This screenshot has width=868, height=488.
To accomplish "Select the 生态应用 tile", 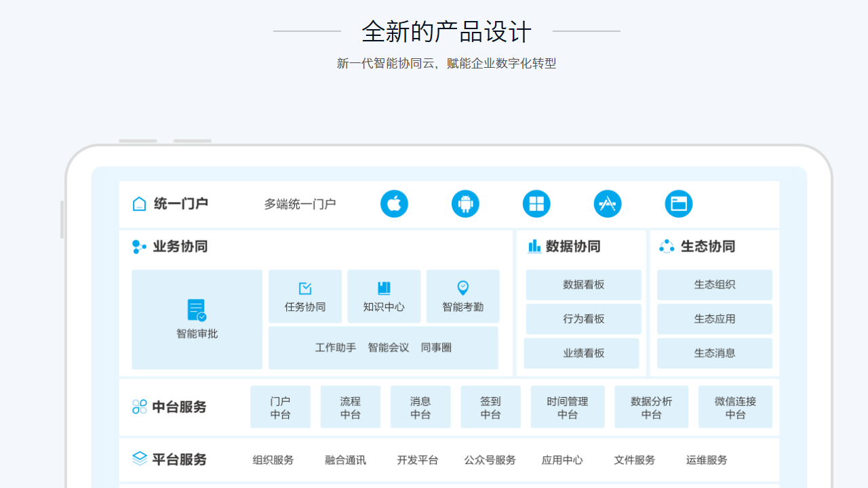I will tap(715, 319).
